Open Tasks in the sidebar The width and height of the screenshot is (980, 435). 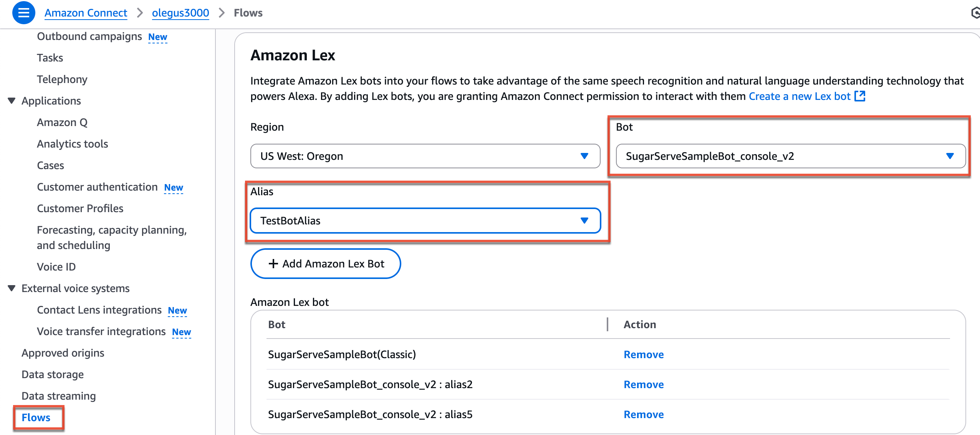coord(50,58)
